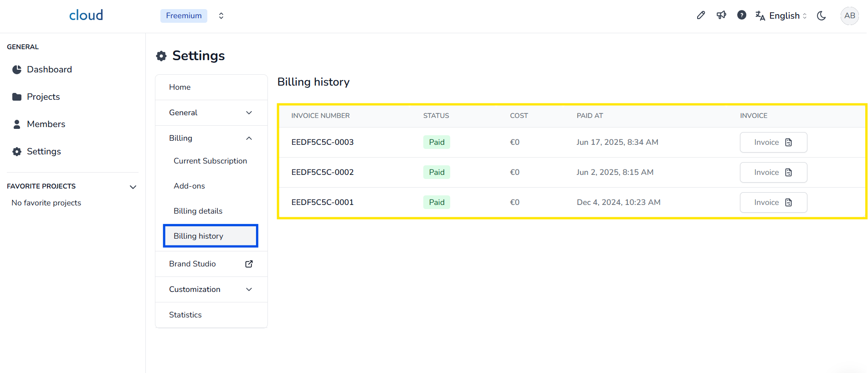Download invoice for EEDF5C5C-0003

[x=773, y=143]
